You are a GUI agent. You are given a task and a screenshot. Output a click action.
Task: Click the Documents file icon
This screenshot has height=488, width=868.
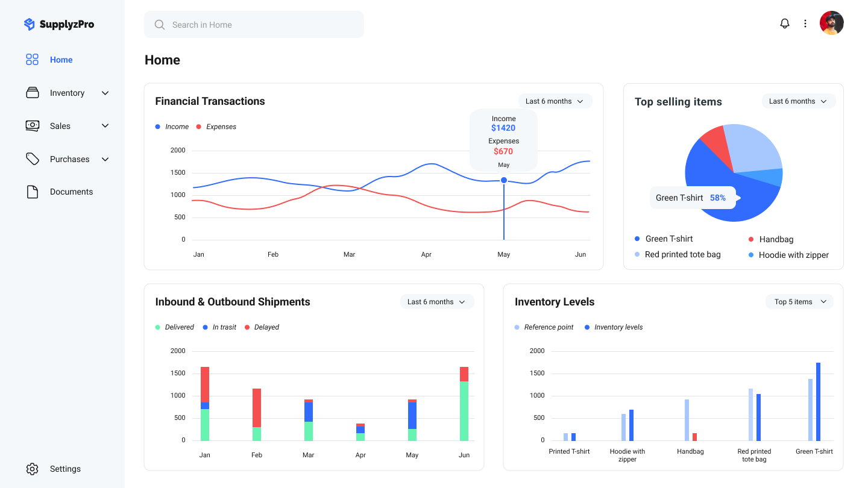click(32, 192)
